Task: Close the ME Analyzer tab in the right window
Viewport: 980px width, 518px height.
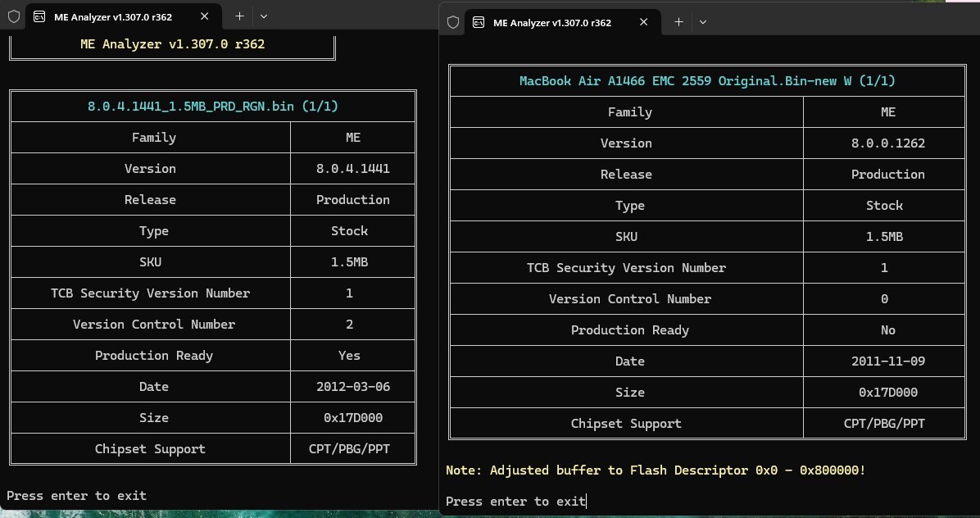Action: [x=644, y=22]
